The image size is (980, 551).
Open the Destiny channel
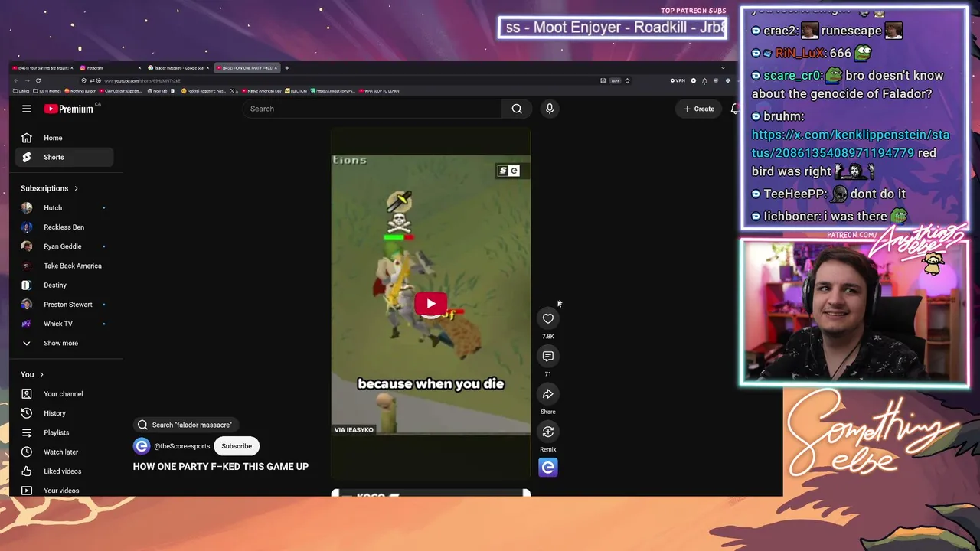[x=64, y=285]
